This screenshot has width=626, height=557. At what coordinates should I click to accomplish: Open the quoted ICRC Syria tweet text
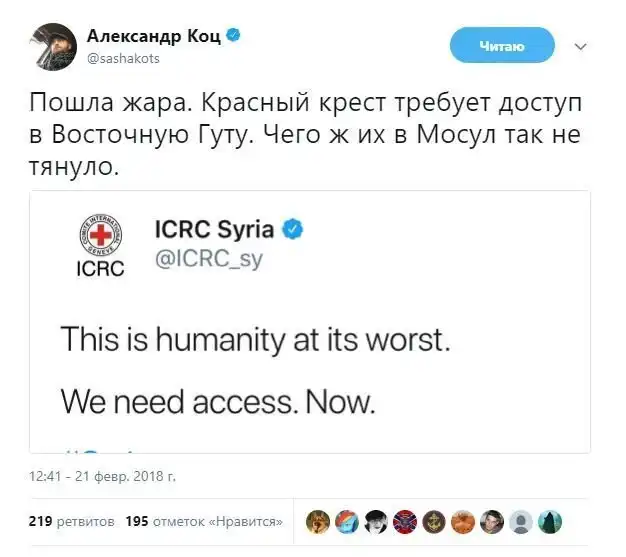pyautogui.click(x=256, y=370)
